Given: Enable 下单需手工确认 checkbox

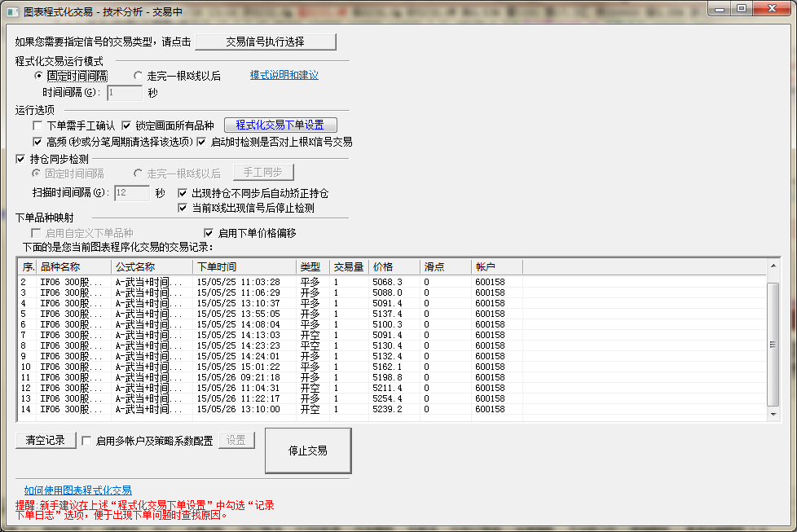Looking at the screenshot, I should [38, 125].
